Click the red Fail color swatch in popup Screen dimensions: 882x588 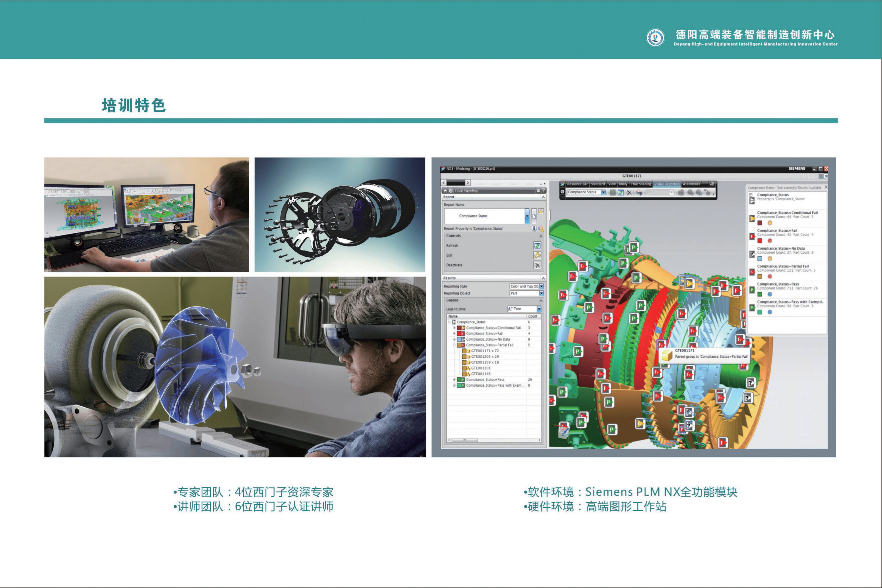pyautogui.click(x=760, y=241)
